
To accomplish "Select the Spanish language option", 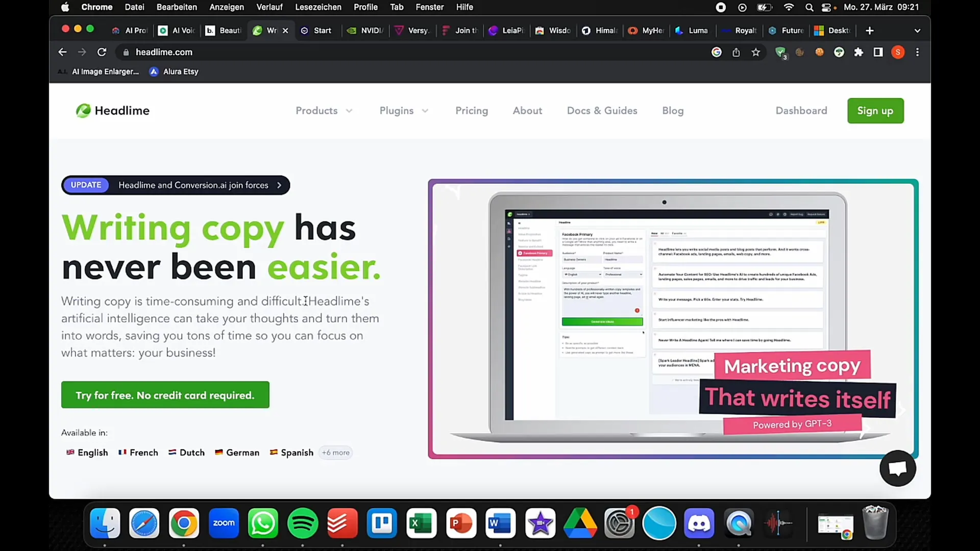I will coord(291,452).
